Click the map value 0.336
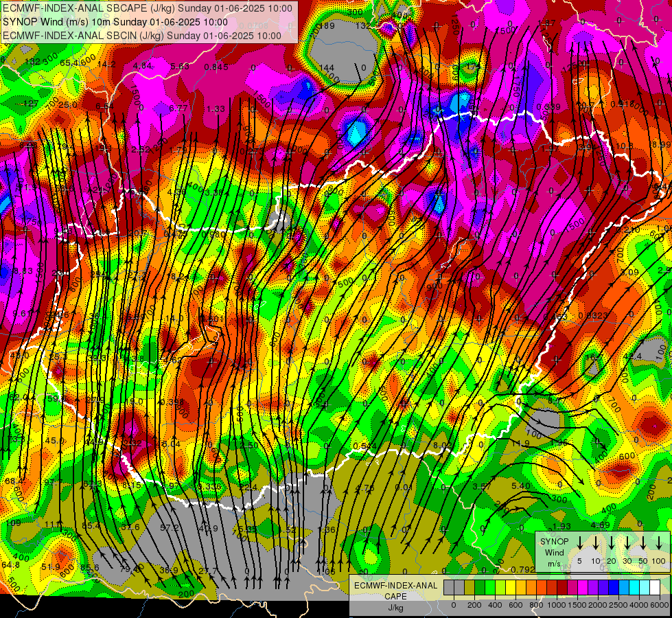The image size is (672, 618). pos(209,486)
